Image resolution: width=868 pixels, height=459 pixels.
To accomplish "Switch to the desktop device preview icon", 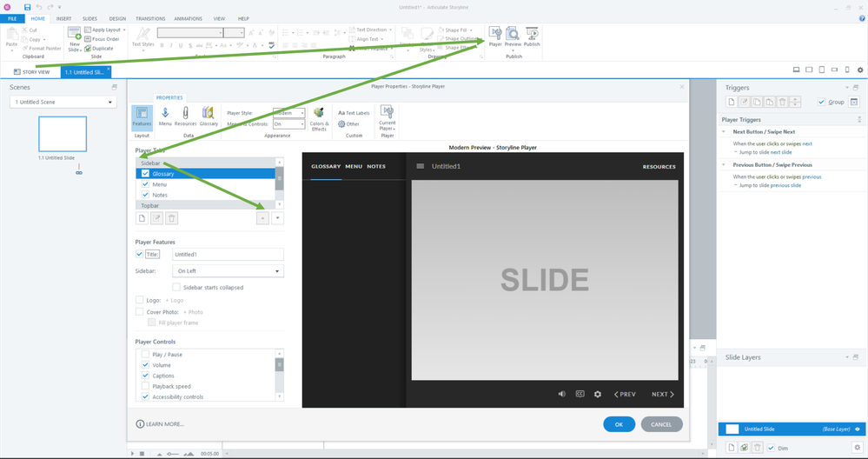I will point(796,70).
